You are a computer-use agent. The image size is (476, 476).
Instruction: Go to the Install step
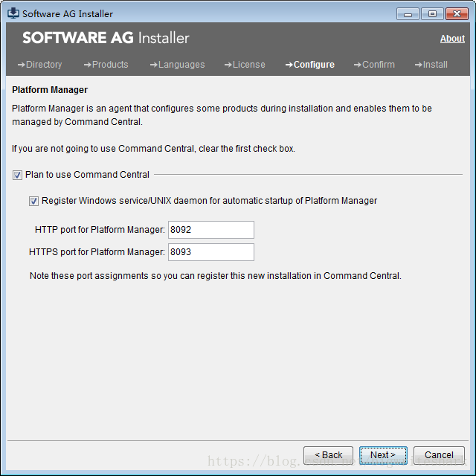tap(431, 65)
